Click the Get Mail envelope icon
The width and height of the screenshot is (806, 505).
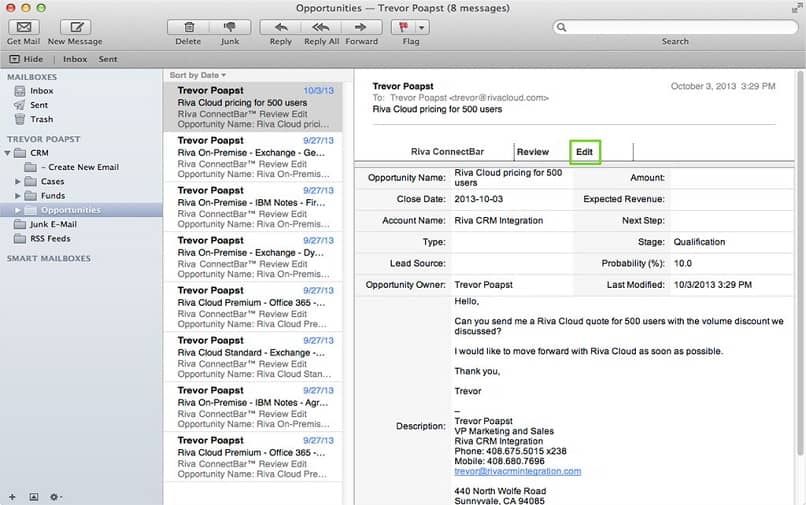[24, 27]
